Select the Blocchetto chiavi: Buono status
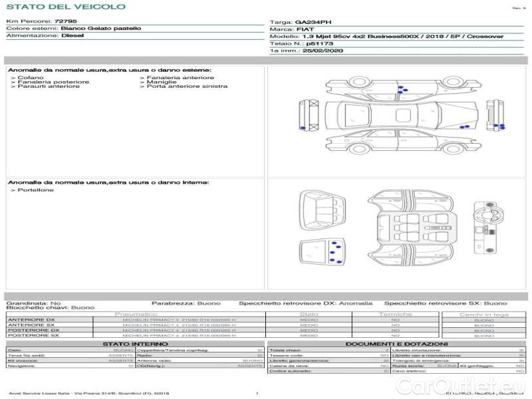 click(x=51, y=307)
